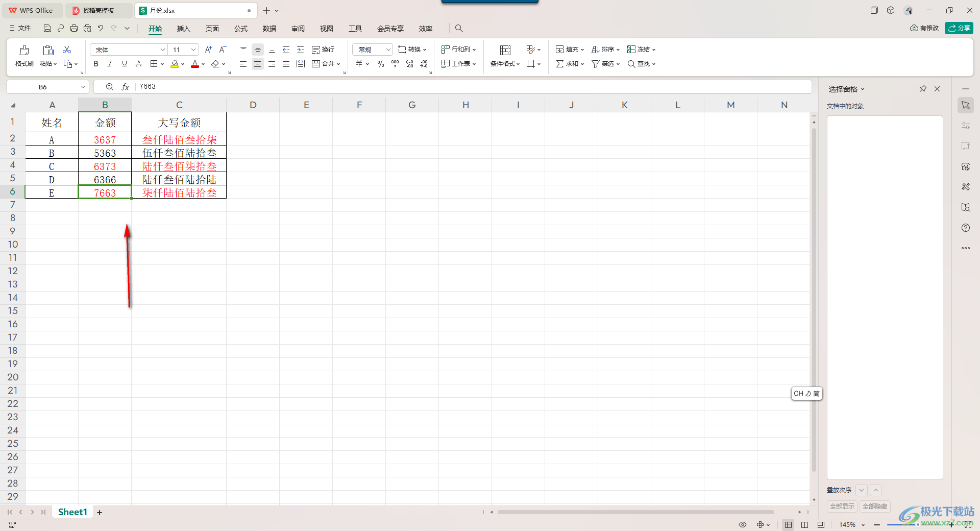Pin the selection pane (选择窗格)

(x=923, y=89)
